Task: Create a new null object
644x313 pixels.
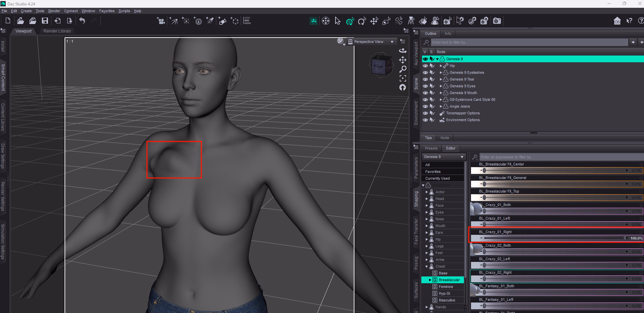Action: pyautogui.click(x=234, y=21)
